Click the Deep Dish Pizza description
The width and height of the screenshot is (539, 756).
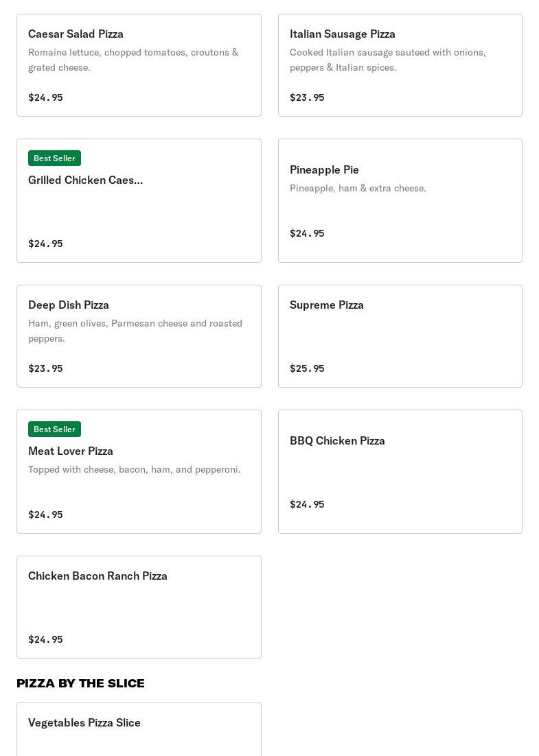[x=135, y=330]
